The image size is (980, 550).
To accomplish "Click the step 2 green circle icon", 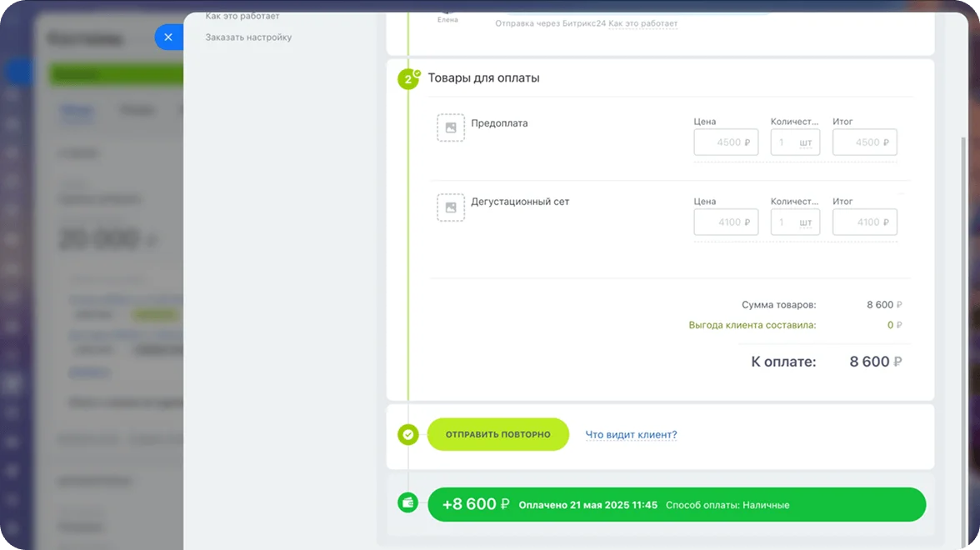I will pyautogui.click(x=407, y=79).
